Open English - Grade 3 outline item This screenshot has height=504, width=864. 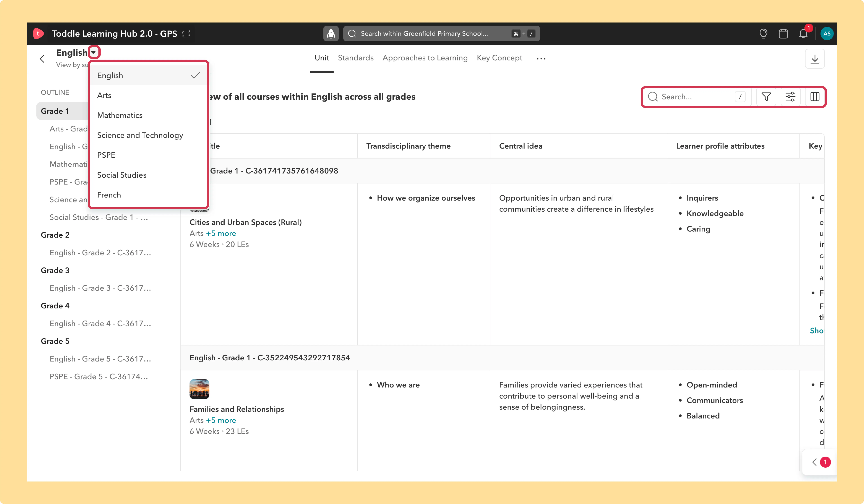pos(100,288)
